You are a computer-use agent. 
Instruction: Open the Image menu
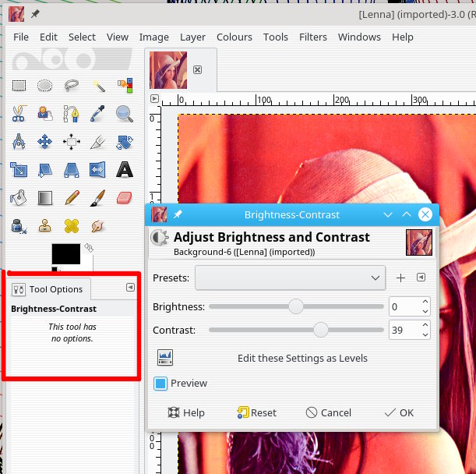pyautogui.click(x=154, y=37)
